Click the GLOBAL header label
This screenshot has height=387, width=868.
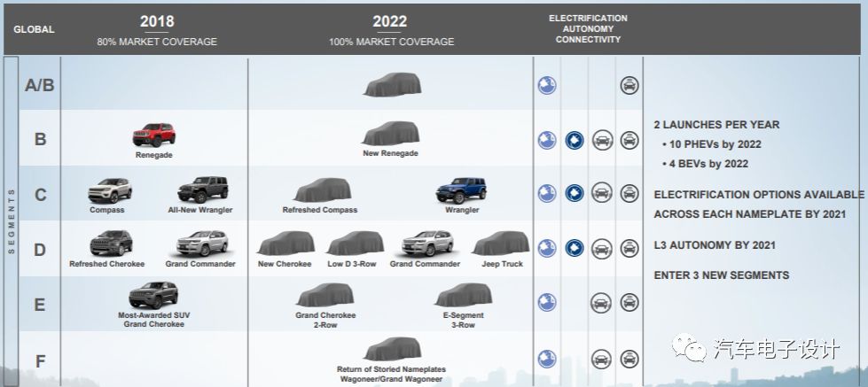34,30
